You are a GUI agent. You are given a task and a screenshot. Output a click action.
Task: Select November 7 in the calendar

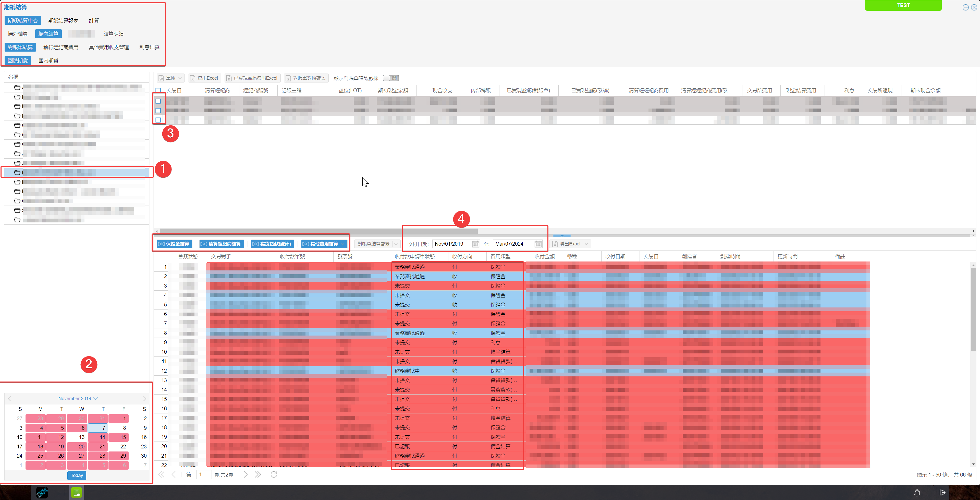pyautogui.click(x=98, y=428)
